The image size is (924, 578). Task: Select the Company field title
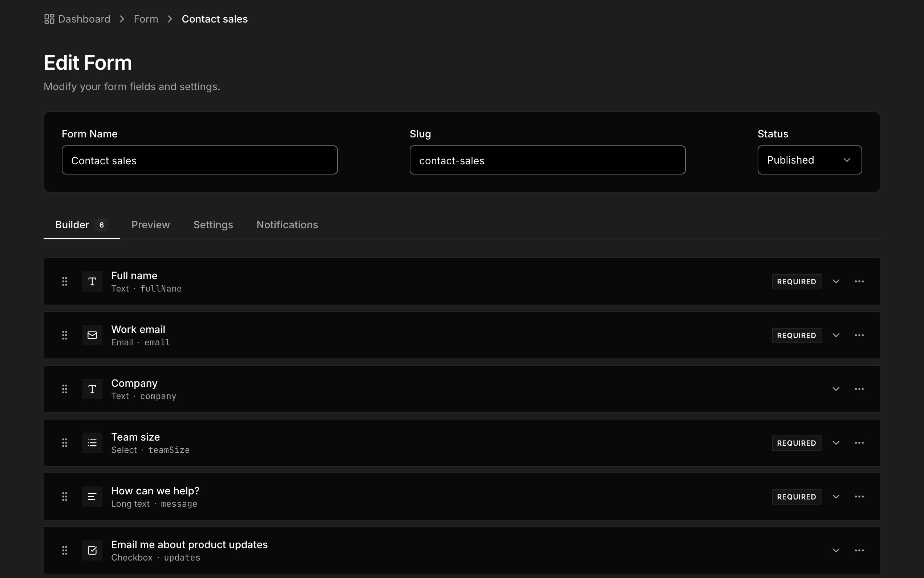(134, 384)
